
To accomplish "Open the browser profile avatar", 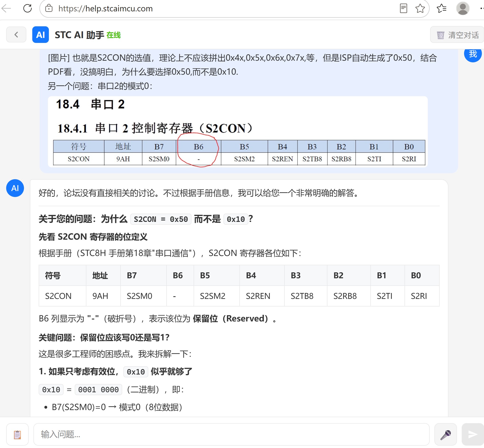I will tap(463, 8).
